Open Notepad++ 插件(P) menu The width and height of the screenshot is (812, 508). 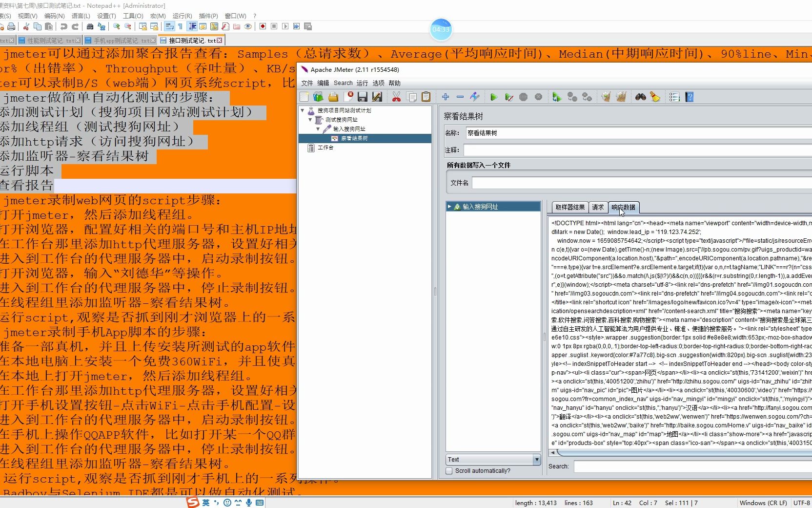pos(208,16)
